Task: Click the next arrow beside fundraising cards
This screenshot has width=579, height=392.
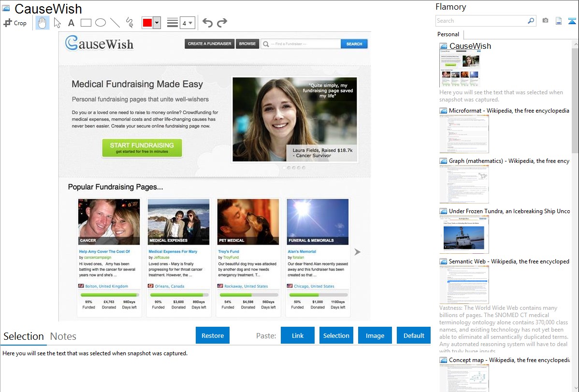Action: pyautogui.click(x=357, y=252)
